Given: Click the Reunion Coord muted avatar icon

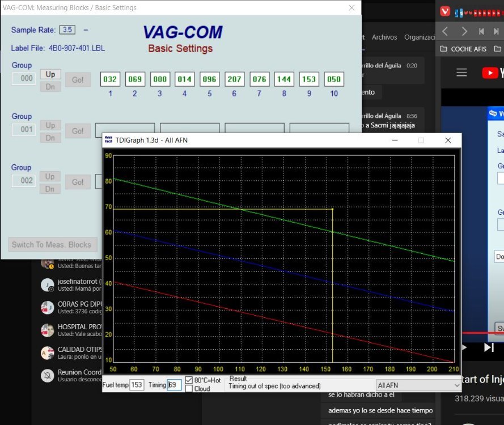Looking at the screenshot, I should click(x=47, y=376).
